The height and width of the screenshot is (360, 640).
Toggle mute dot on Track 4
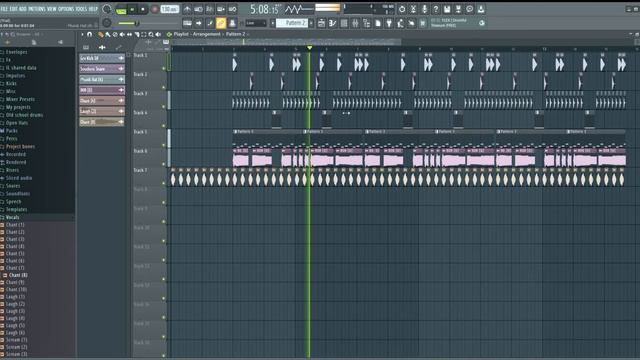pyautogui.click(x=164, y=126)
